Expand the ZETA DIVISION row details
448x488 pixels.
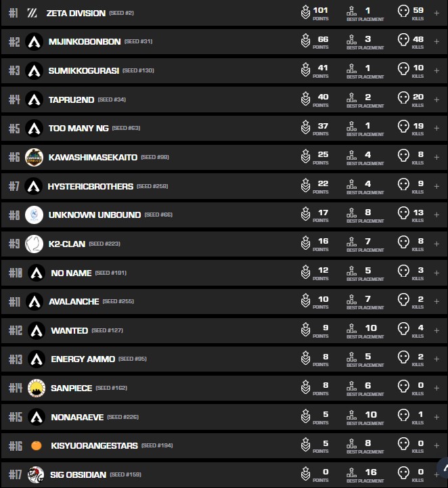point(436,14)
